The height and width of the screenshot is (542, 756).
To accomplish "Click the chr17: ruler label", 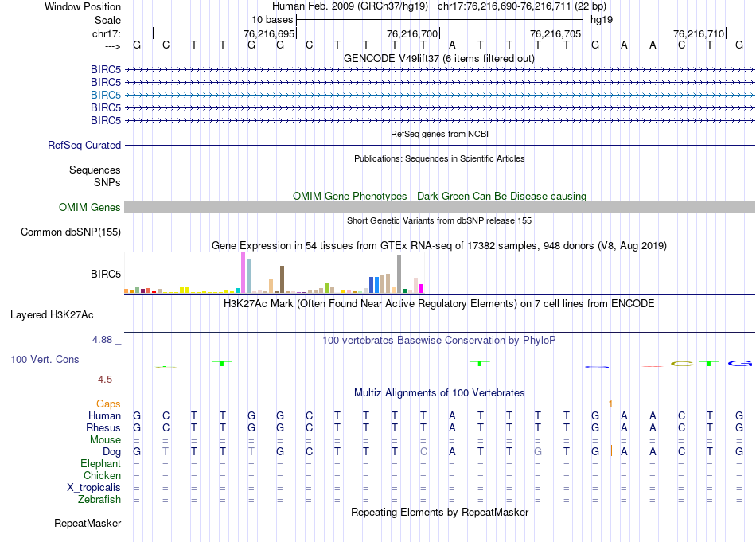I will pyautogui.click(x=106, y=33).
